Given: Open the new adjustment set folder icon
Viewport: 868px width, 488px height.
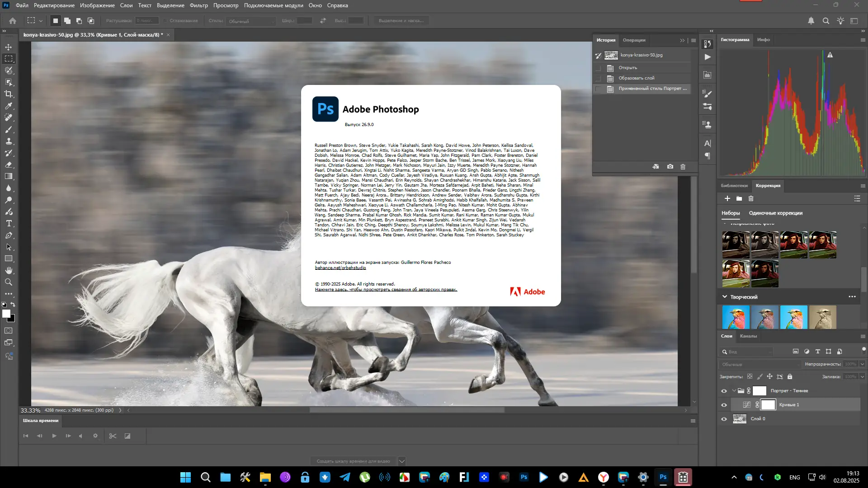Looking at the screenshot, I should tap(739, 198).
